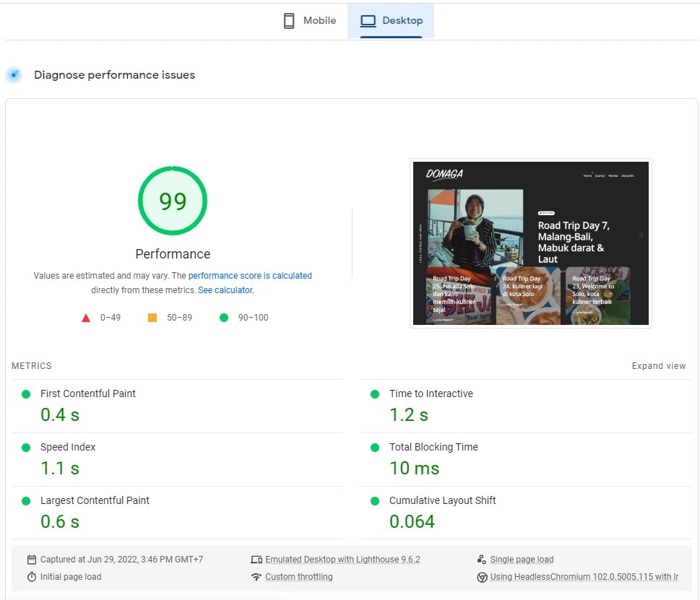Viewport: 700px width, 600px height.
Task: Open the See calculator link
Action: point(225,290)
